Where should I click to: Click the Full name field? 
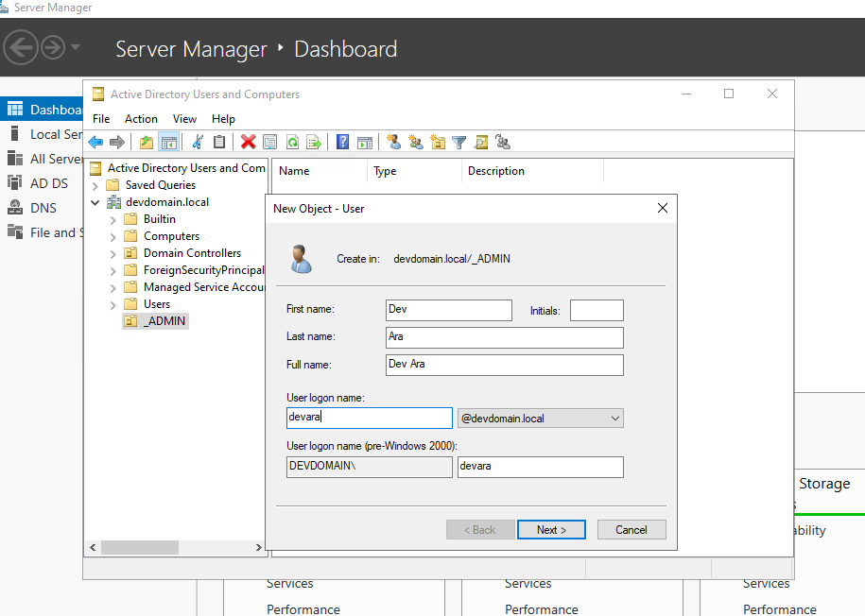[x=505, y=365]
